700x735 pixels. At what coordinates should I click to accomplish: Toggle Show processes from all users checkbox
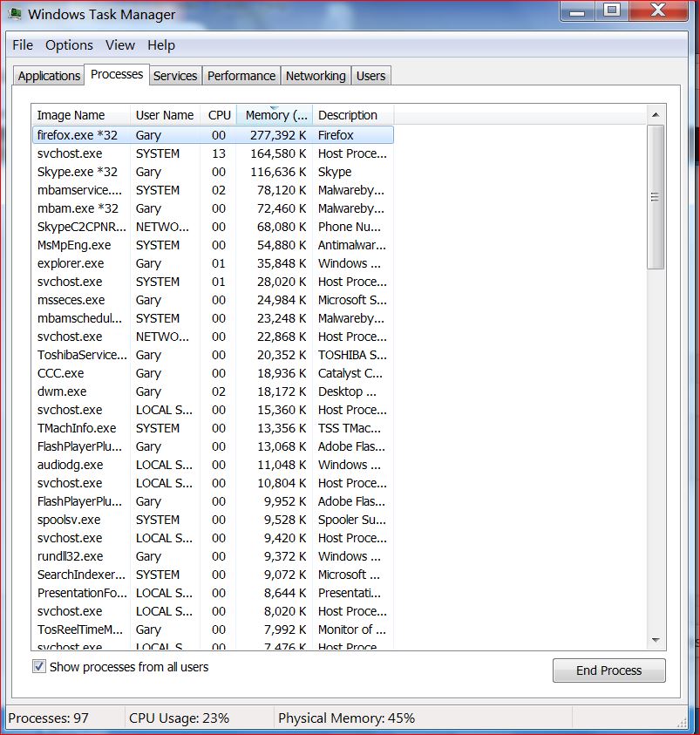pyautogui.click(x=39, y=666)
